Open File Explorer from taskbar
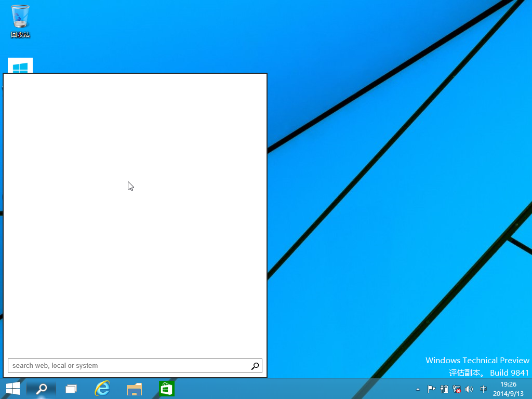532x399 pixels. click(x=134, y=389)
